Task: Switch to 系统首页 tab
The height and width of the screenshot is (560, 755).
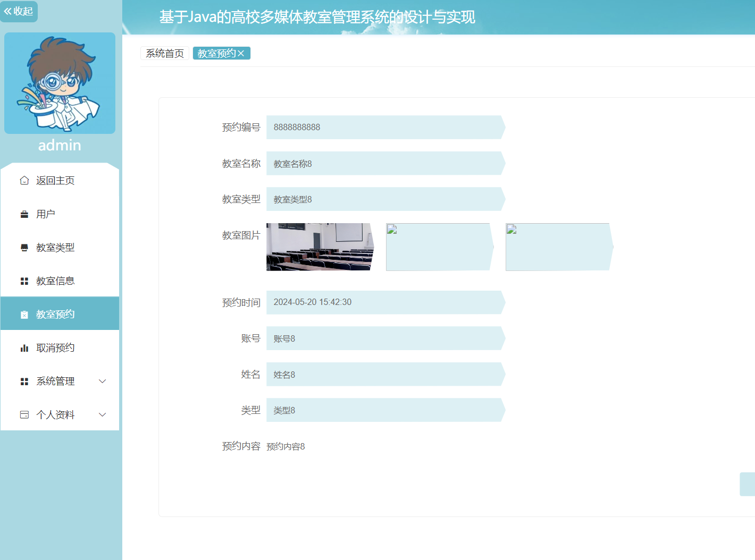Action: [x=165, y=53]
